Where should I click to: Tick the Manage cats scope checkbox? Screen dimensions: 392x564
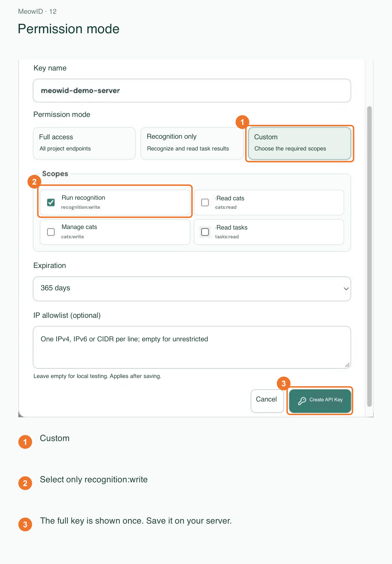pyautogui.click(x=51, y=232)
